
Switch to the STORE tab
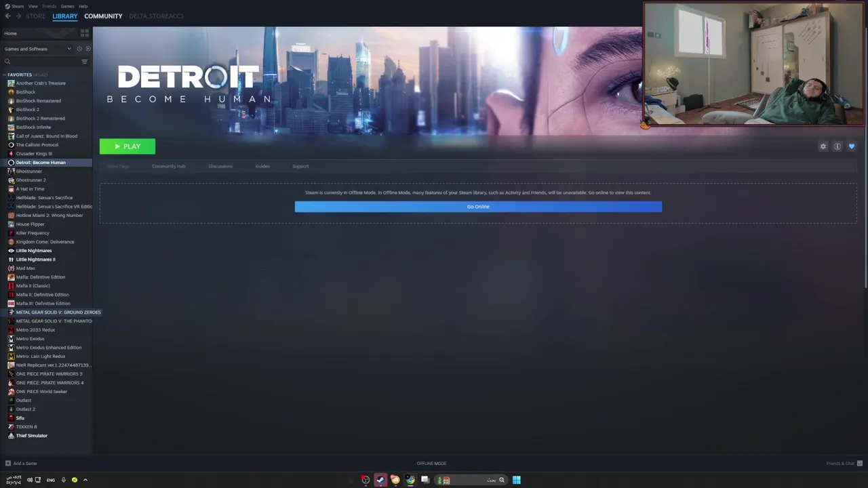35,16
